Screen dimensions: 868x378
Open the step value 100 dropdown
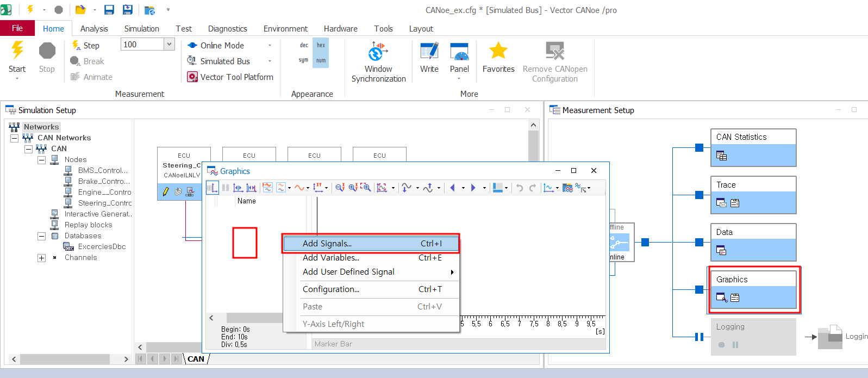pos(169,45)
